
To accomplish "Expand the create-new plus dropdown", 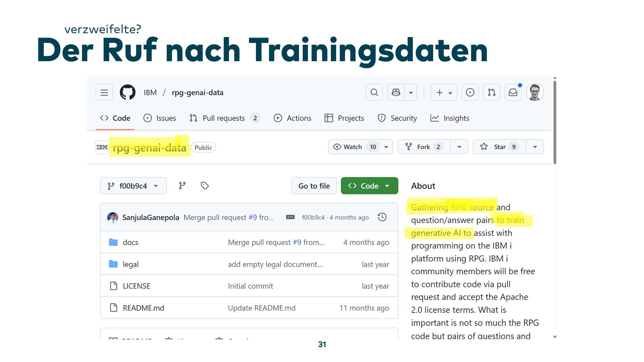I will pyautogui.click(x=443, y=93).
